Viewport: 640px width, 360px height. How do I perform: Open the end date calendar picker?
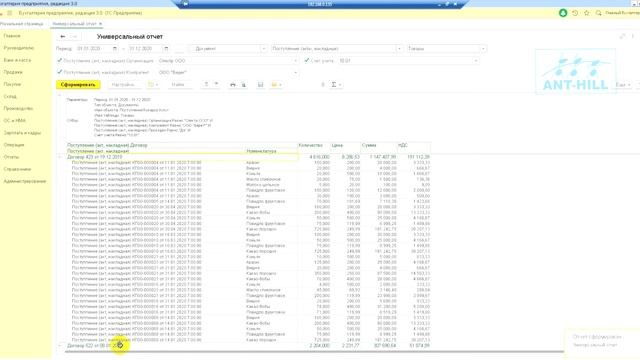click(166, 49)
